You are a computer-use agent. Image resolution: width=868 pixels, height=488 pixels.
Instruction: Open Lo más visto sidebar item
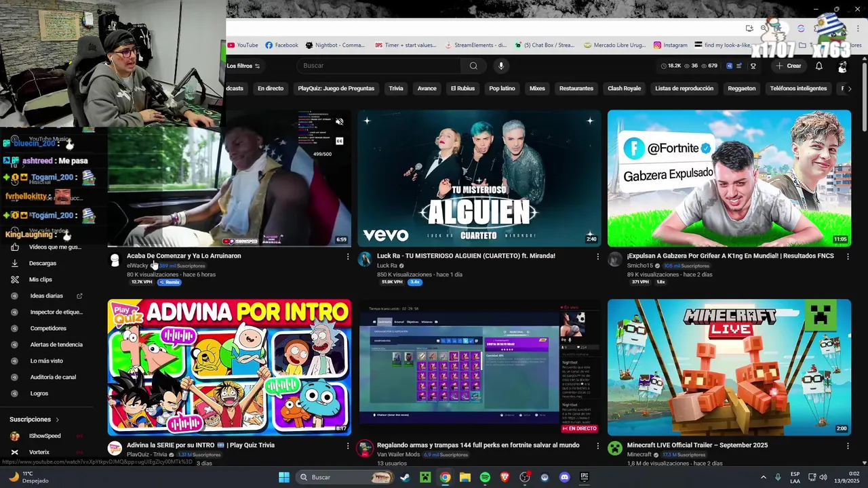pyautogui.click(x=46, y=361)
